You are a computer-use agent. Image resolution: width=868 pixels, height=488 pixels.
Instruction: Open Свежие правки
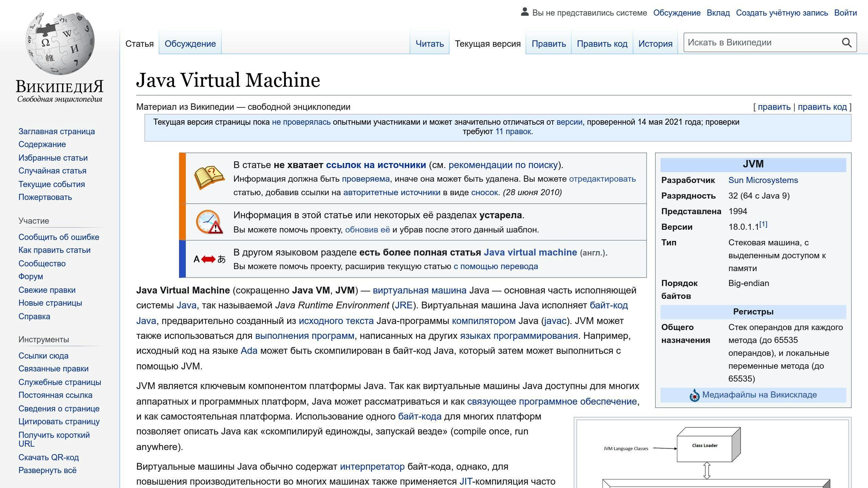click(47, 290)
